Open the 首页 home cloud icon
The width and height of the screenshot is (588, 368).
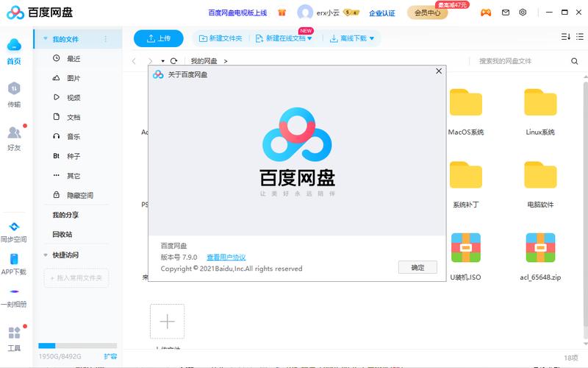[x=14, y=45]
